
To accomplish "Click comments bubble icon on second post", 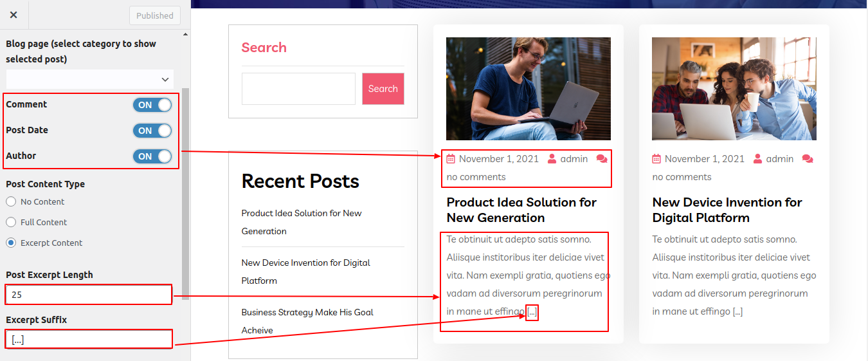I will pyautogui.click(x=808, y=159).
